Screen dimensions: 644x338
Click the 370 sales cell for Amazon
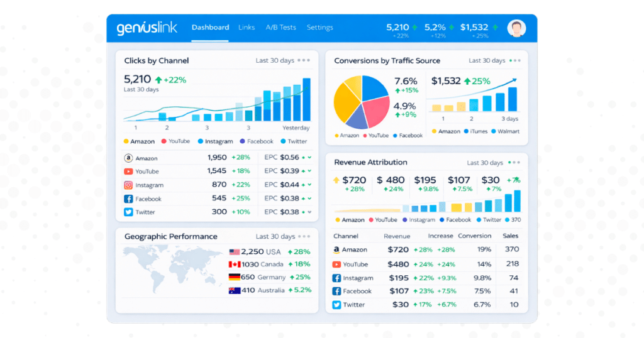(x=512, y=249)
